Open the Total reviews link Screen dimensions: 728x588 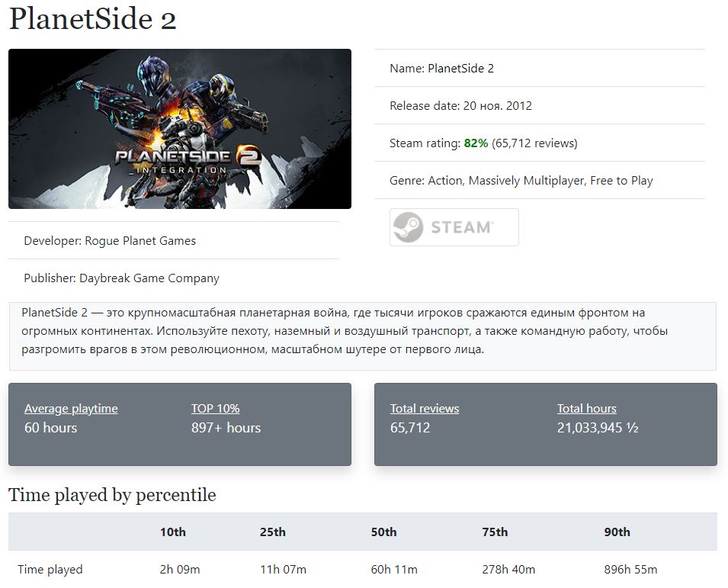click(x=425, y=409)
